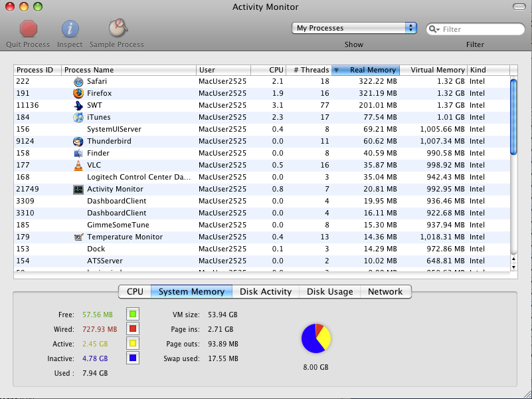Click the toolbar toggle pill button

tap(519, 7)
